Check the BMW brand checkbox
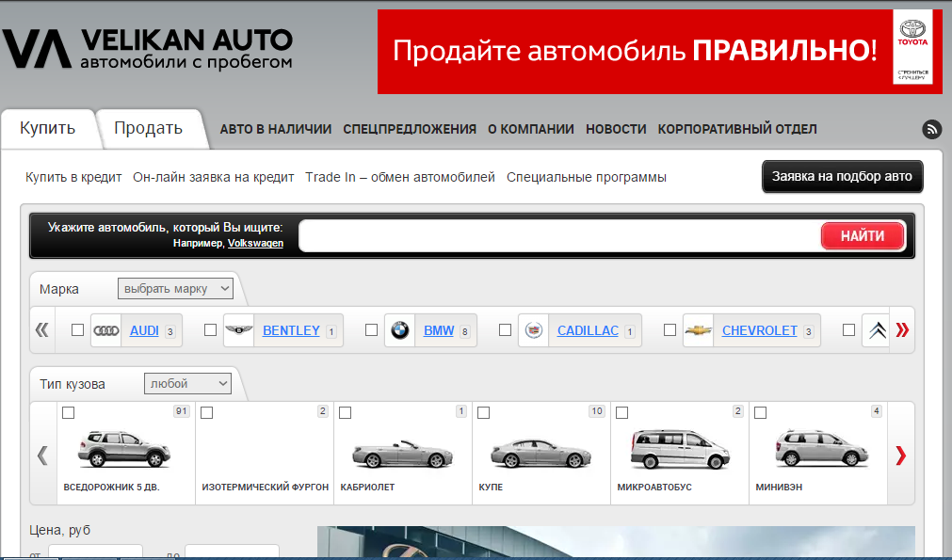This screenshot has width=952, height=560. pos(372,330)
